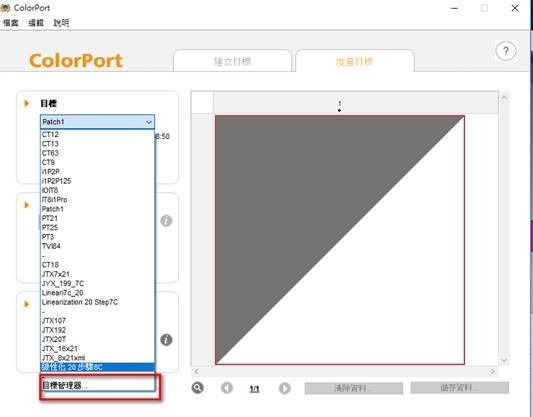Click the dark info icon in lower panel
Viewport: 533px width, 417px height.
pos(166,340)
